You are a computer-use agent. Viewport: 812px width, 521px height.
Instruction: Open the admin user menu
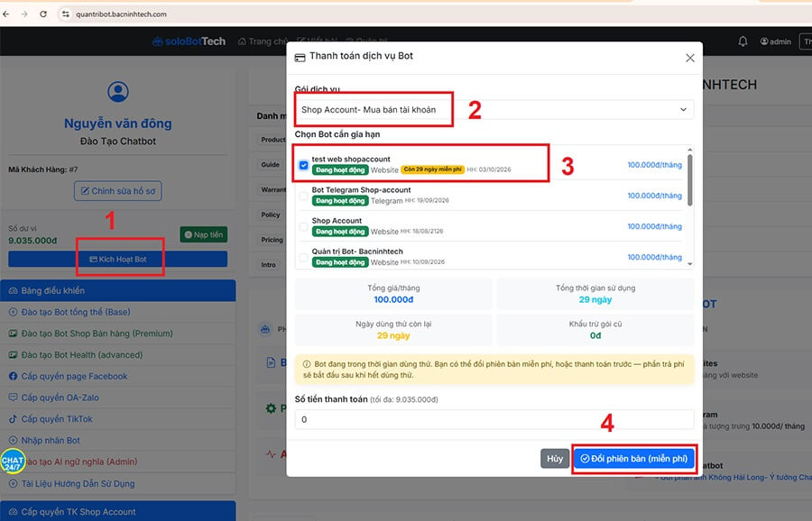click(x=775, y=41)
